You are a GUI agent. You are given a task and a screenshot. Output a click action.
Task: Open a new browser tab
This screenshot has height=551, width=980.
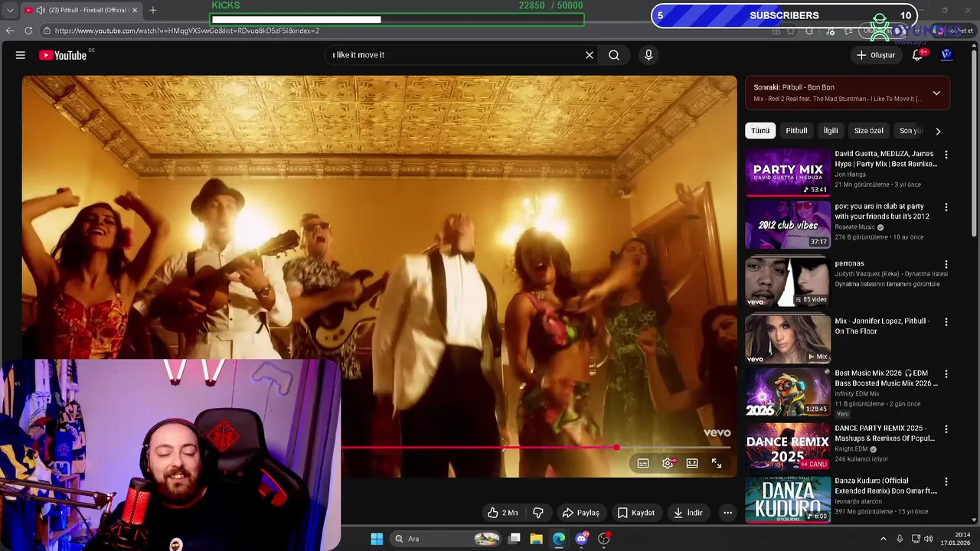(x=153, y=10)
